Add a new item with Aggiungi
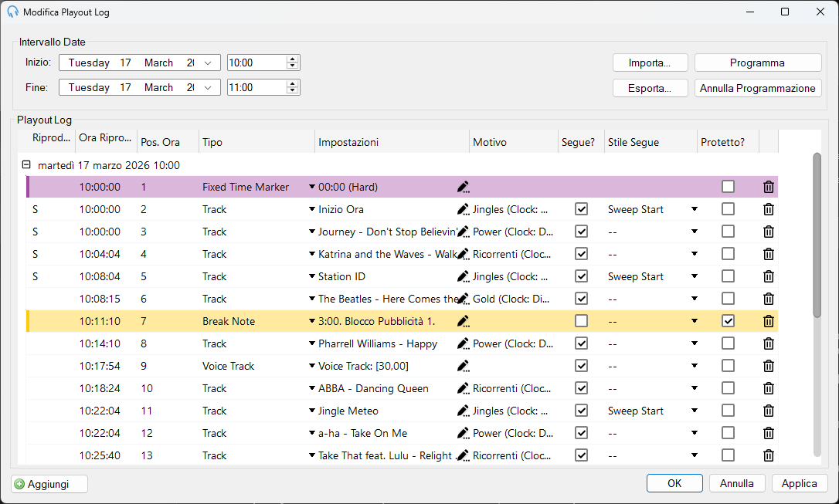 (49, 484)
